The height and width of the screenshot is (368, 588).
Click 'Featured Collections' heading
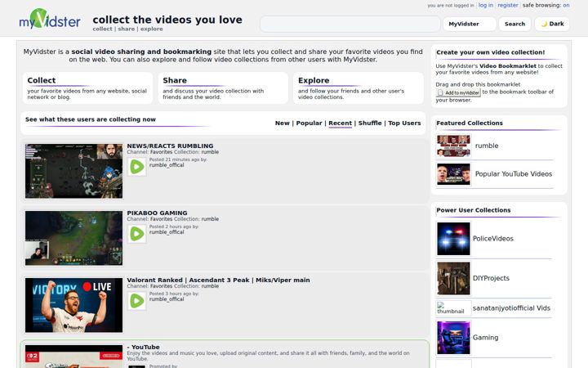(470, 123)
